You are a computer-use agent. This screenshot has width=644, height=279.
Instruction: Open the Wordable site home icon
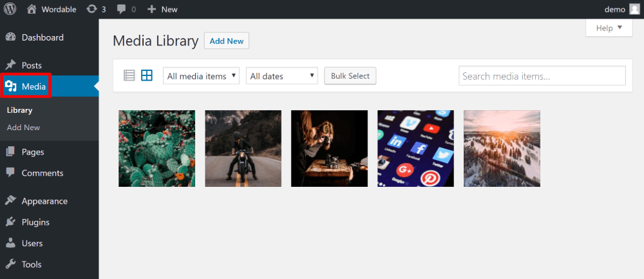tap(32, 9)
